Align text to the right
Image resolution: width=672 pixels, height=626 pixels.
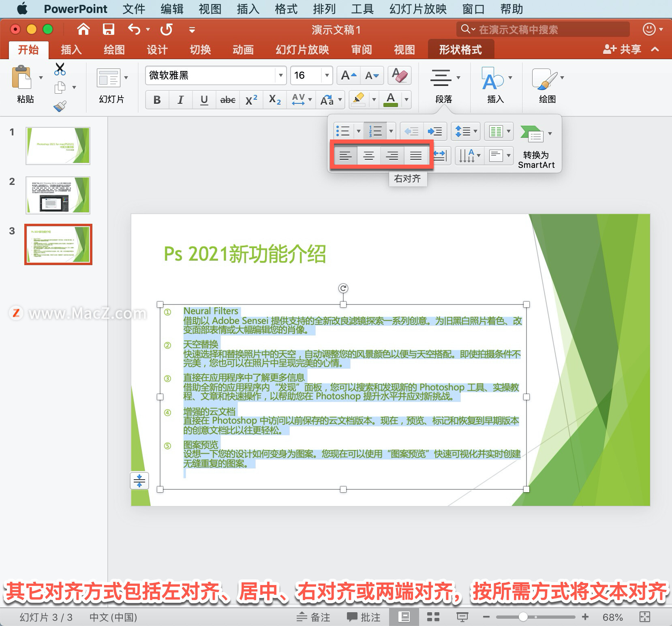(x=392, y=155)
